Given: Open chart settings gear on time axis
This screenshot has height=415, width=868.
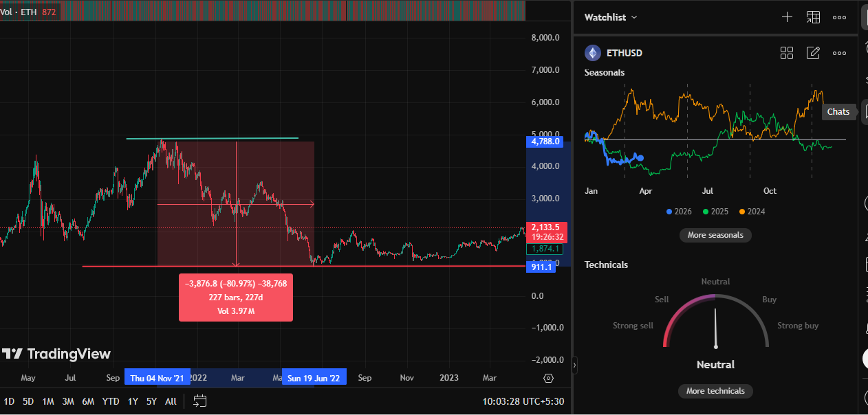Looking at the screenshot, I should click(548, 378).
